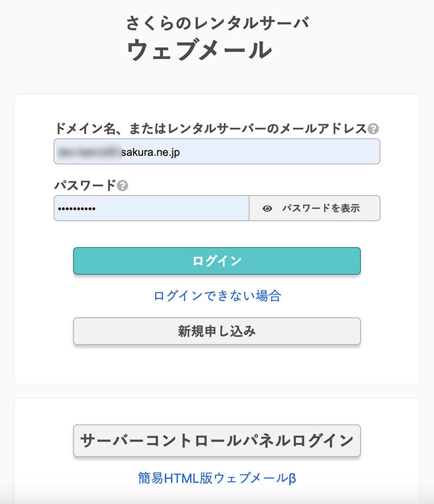Follow the ログインできない場合 link
Image resolution: width=434 pixels, height=504 pixels.
[217, 296]
